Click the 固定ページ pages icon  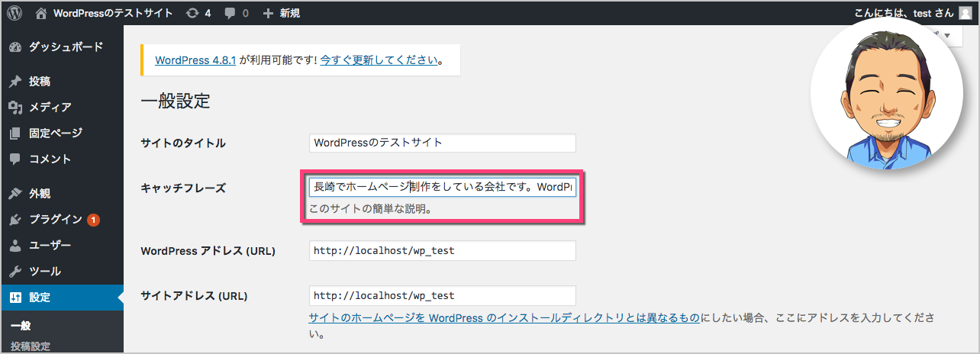tap(15, 134)
